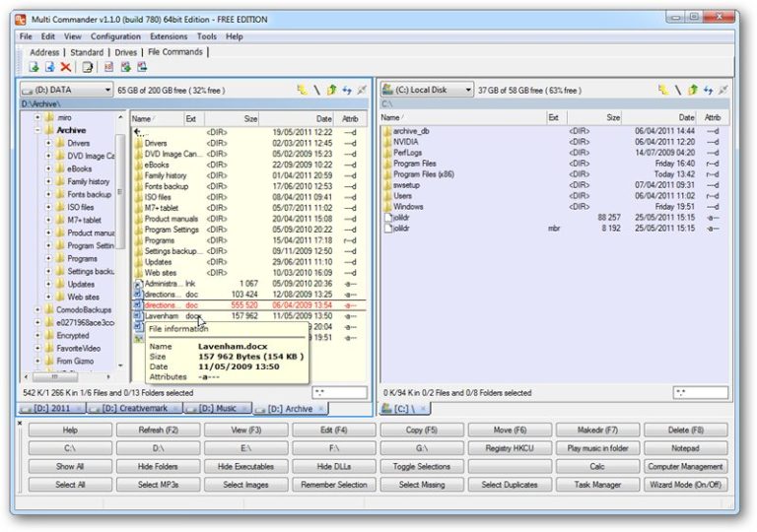Click Toggle Selections button
The image size is (757, 532).
point(421,466)
